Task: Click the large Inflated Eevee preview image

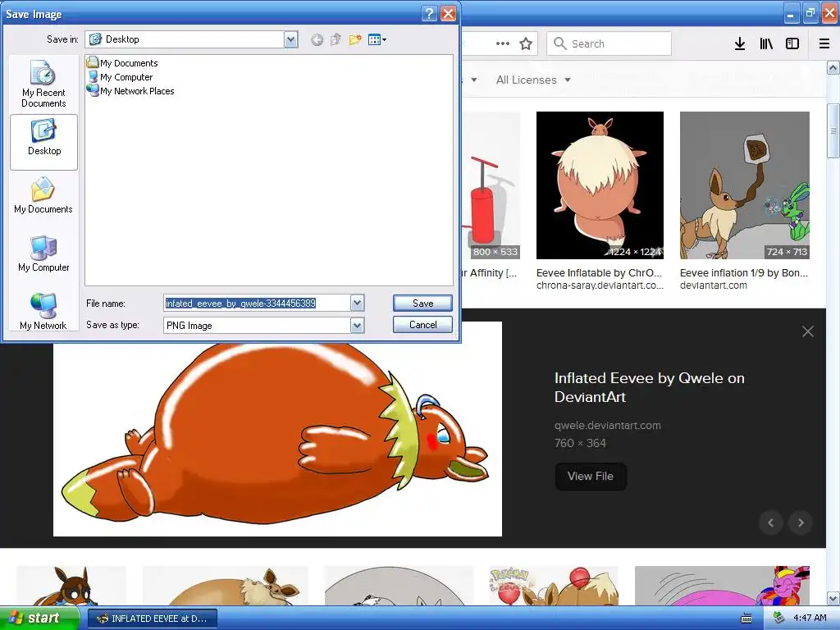Action: [277, 440]
